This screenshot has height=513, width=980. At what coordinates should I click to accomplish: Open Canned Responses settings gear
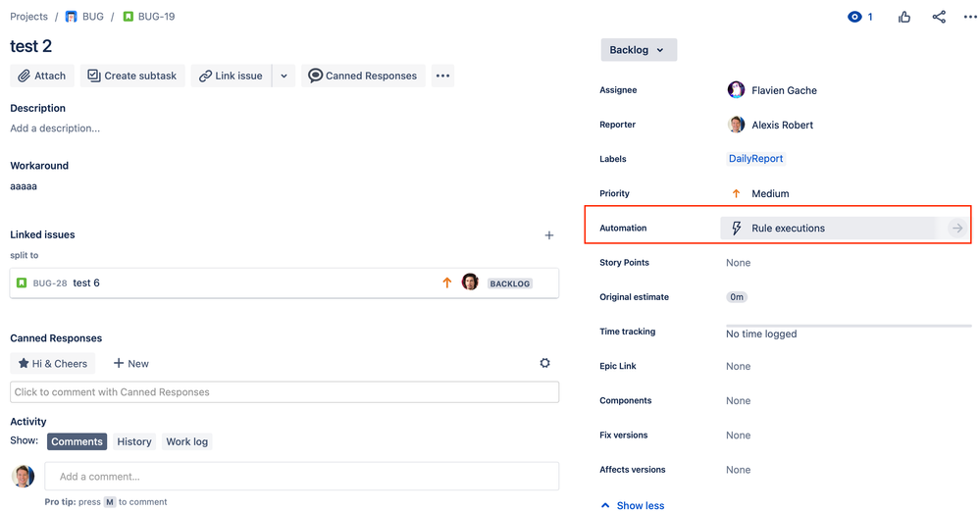(x=545, y=363)
